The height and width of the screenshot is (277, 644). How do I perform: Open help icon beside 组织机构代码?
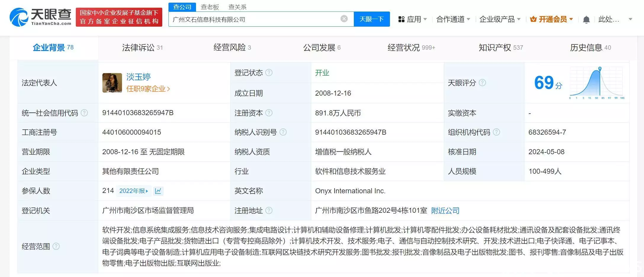[x=497, y=132]
